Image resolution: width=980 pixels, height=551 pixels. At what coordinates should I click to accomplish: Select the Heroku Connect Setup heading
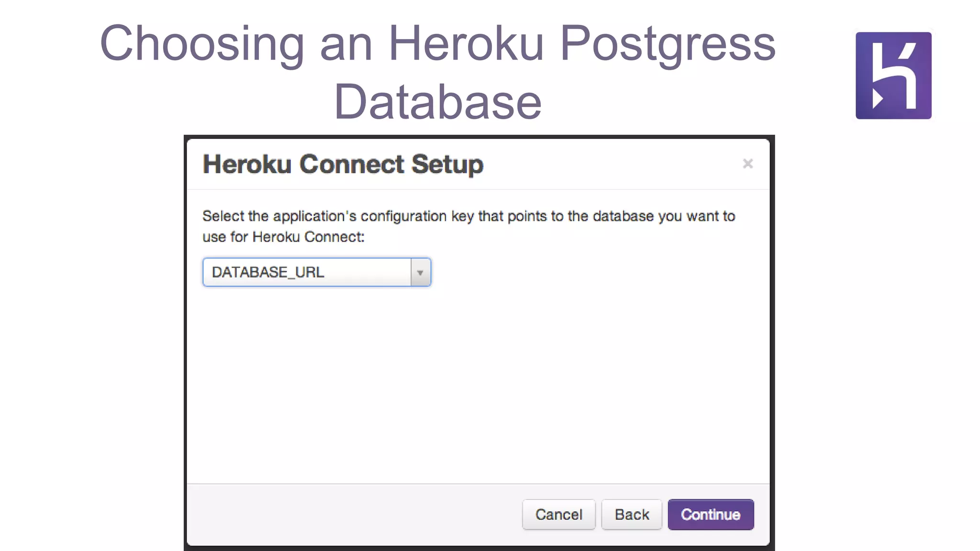pyautogui.click(x=343, y=165)
